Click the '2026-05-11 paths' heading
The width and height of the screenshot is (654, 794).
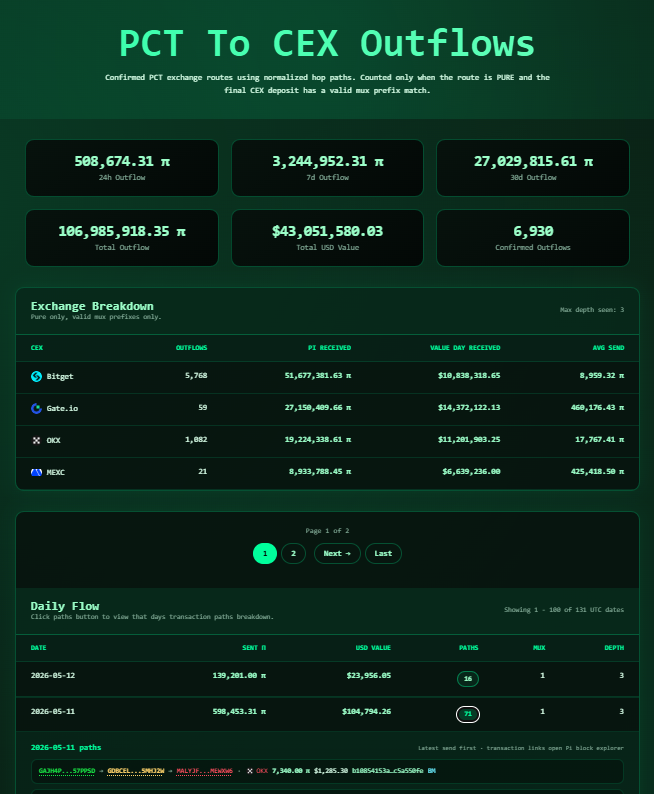coord(66,747)
